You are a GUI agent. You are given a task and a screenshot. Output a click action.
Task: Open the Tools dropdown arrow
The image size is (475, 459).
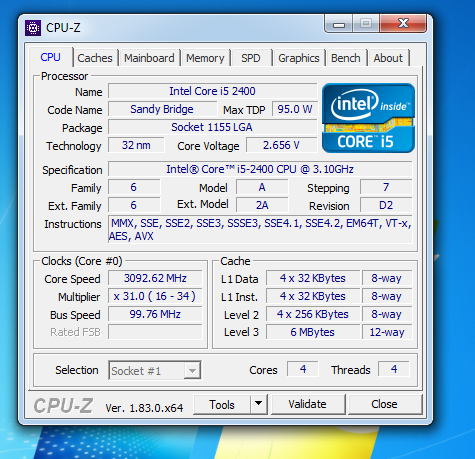pos(258,404)
